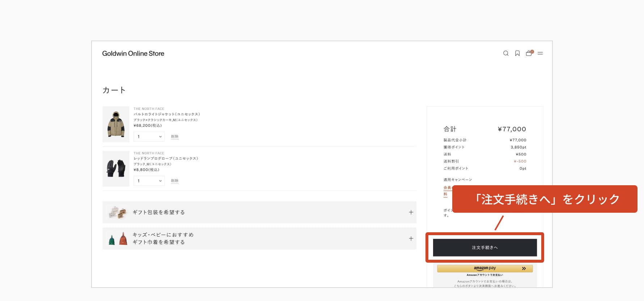Open the hamburger menu icon

pos(540,53)
